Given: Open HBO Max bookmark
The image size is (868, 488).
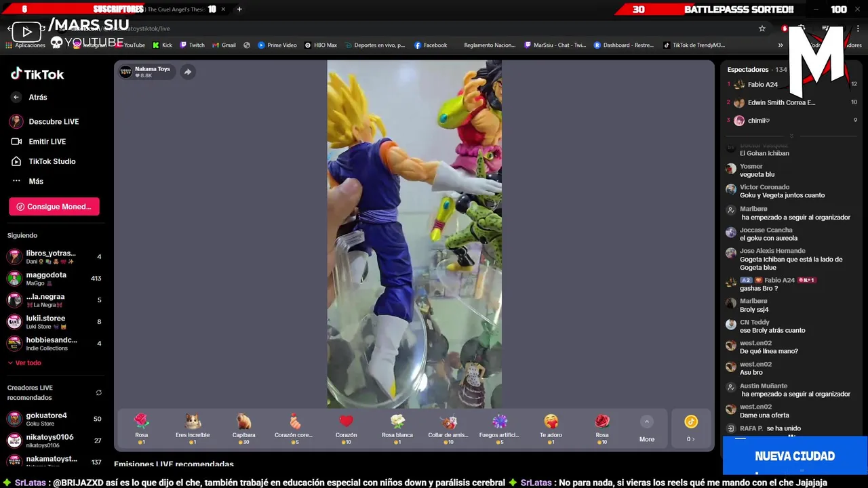Looking at the screenshot, I should point(321,45).
